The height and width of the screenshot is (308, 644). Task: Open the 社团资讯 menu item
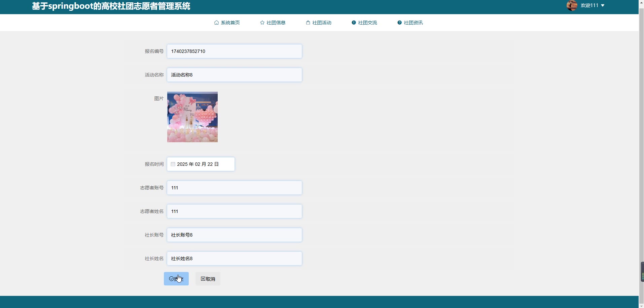tap(410, 23)
